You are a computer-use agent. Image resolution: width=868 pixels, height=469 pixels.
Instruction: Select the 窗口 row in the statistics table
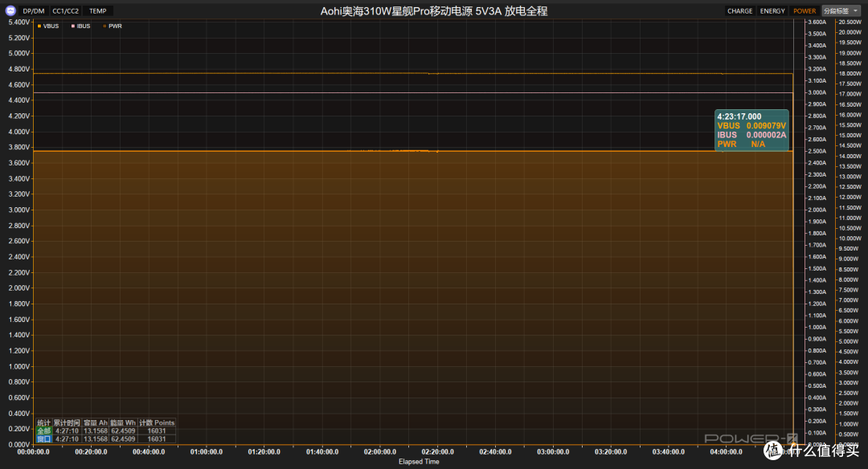106,439
